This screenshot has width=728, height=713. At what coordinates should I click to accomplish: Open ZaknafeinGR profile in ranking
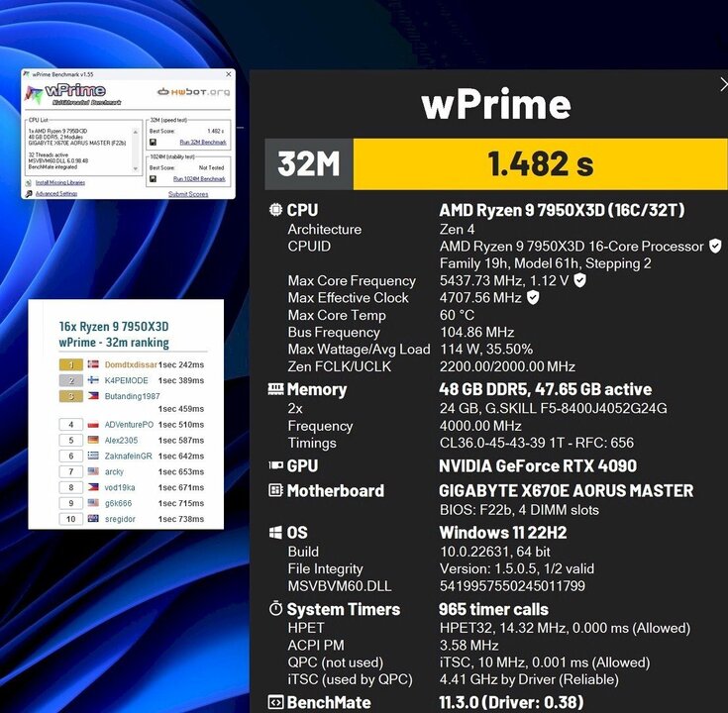point(128,457)
